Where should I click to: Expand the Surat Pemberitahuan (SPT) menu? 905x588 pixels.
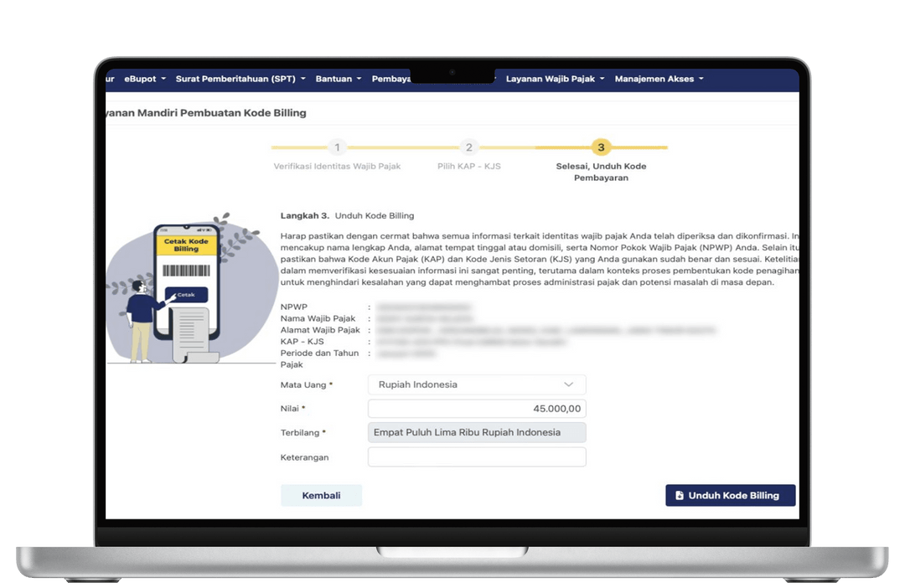coord(240,79)
